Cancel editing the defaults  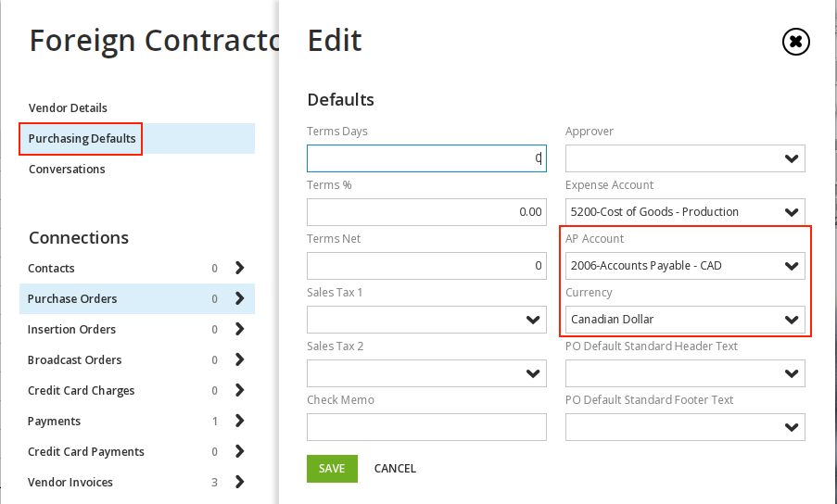(395, 469)
